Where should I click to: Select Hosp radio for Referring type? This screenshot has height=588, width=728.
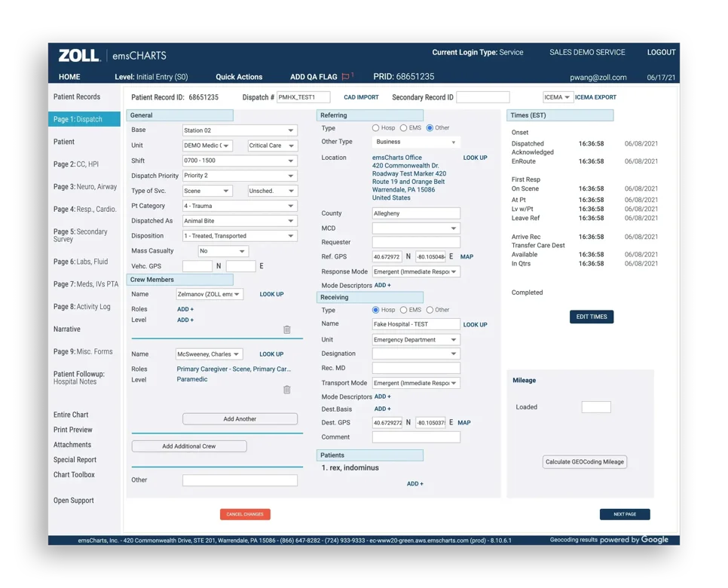coord(375,127)
